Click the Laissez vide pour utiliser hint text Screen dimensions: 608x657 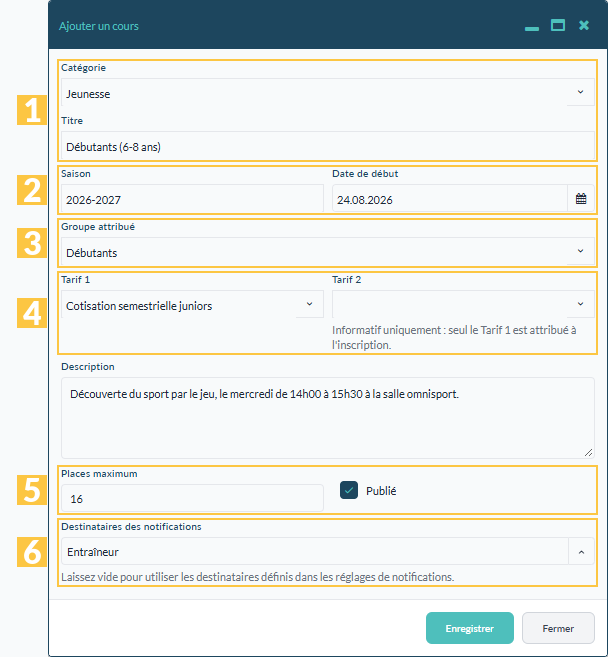pyautogui.click(x=258, y=577)
